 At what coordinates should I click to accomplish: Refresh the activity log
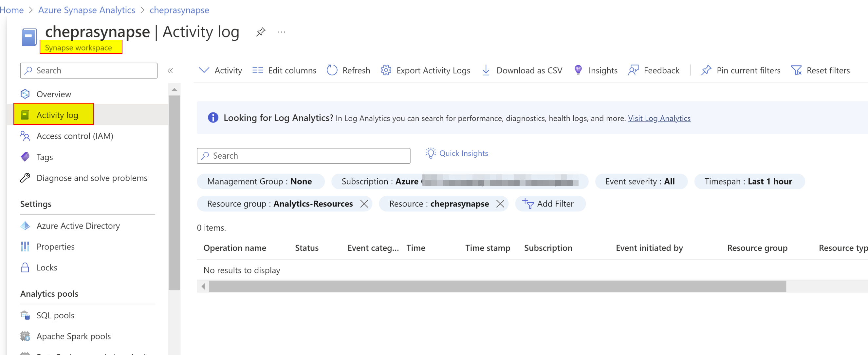(348, 70)
